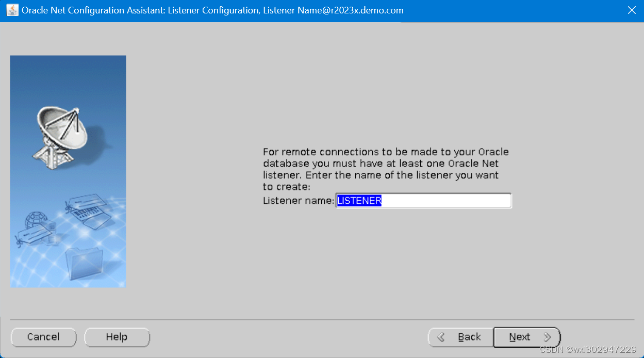Open Help for listener configuration
644x358 pixels.
tap(117, 337)
